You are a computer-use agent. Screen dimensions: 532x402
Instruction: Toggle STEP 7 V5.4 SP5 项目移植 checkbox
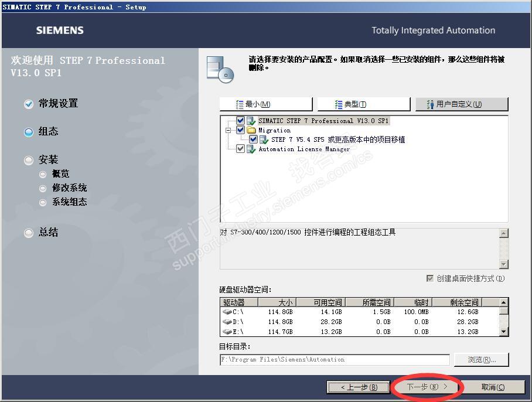pos(253,139)
